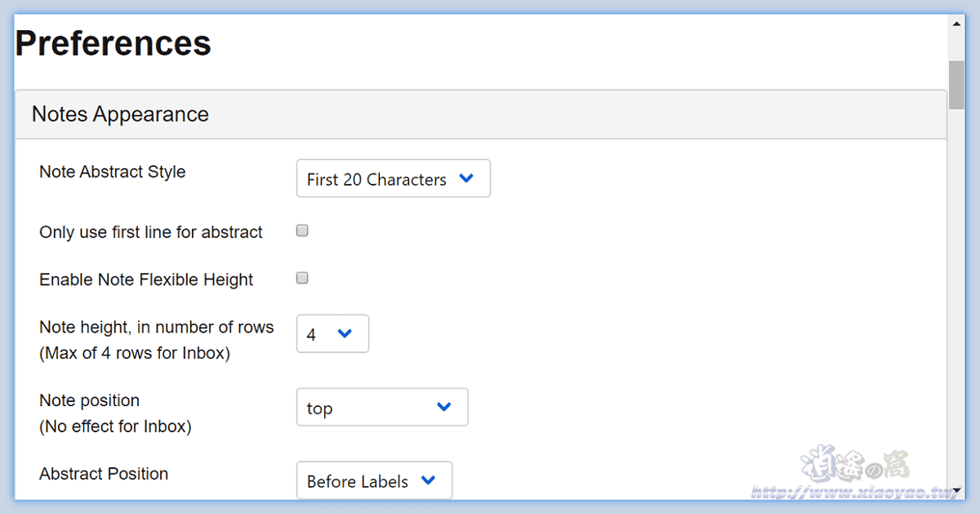The height and width of the screenshot is (514, 980).
Task: Click the Note Abstract Style label
Action: tap(113, 172)
